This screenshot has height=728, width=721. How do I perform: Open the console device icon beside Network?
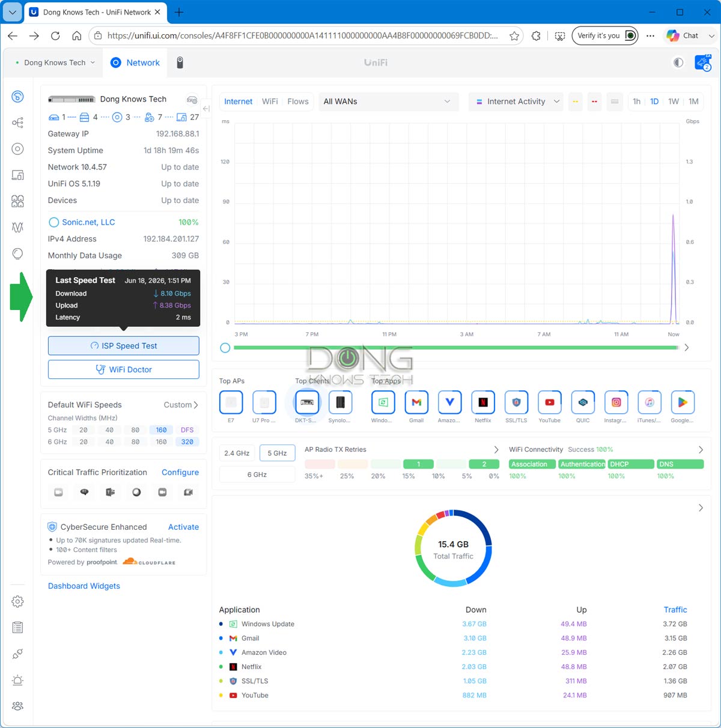(x=180, y=62)
